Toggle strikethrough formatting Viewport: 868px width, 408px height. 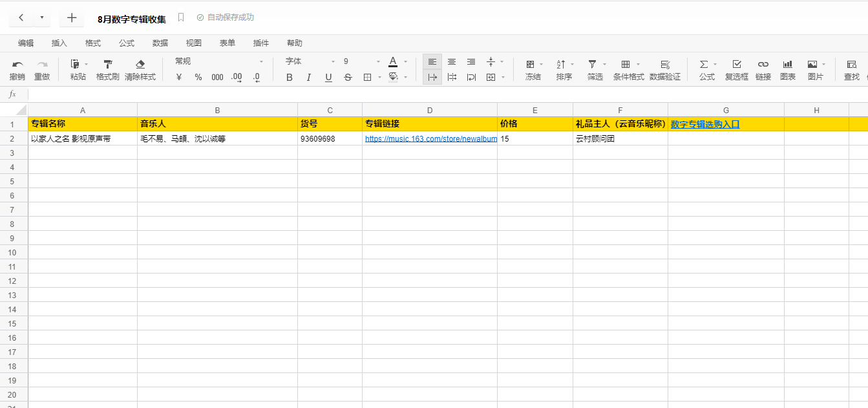348,78
